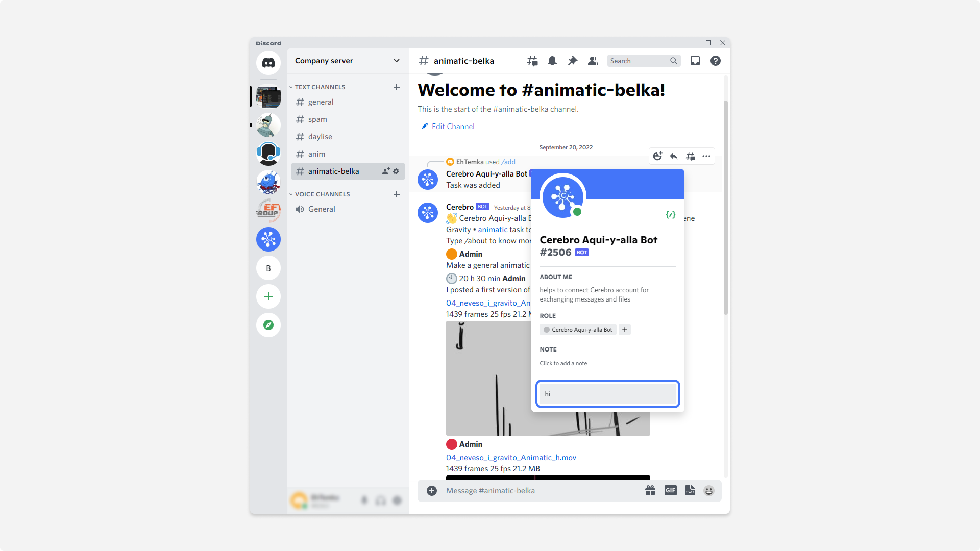Open User Settings gear in user panel
This screenshot has height=551, width=980.
tap(397, 500)
